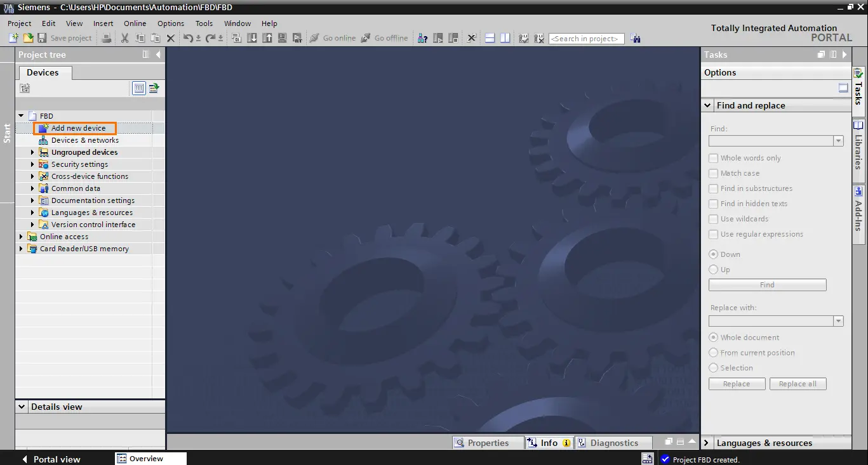Click the Delete X icon in toolbar

(x=171, y=38)
